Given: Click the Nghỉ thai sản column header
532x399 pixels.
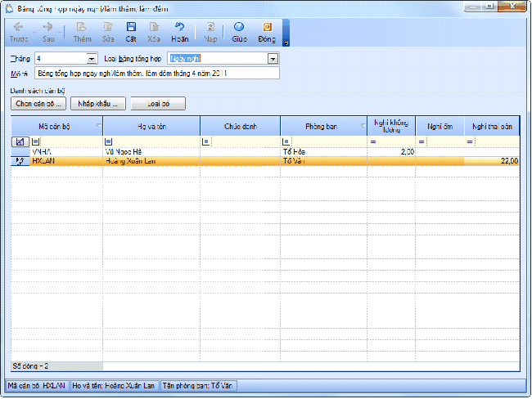Looking at the screenshot, I should (x=492, y=127).
